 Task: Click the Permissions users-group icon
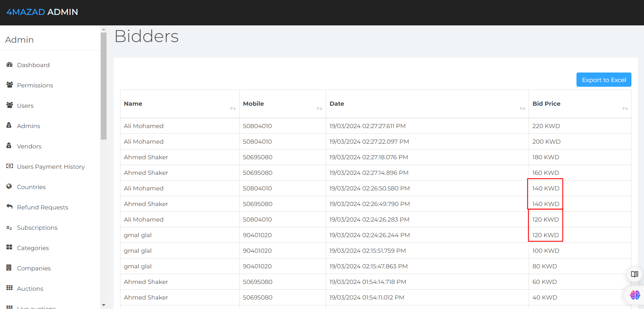[x=10, y=85]
